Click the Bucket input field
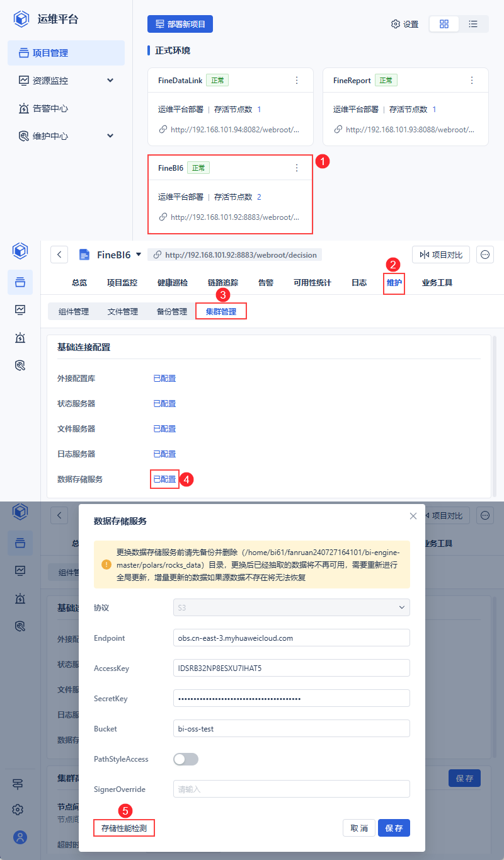The height and width of the screenshot is (860, 504). (292, 728)
